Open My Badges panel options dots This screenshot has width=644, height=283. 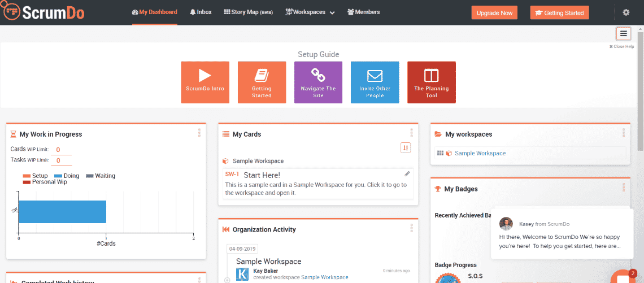[624, 188]
